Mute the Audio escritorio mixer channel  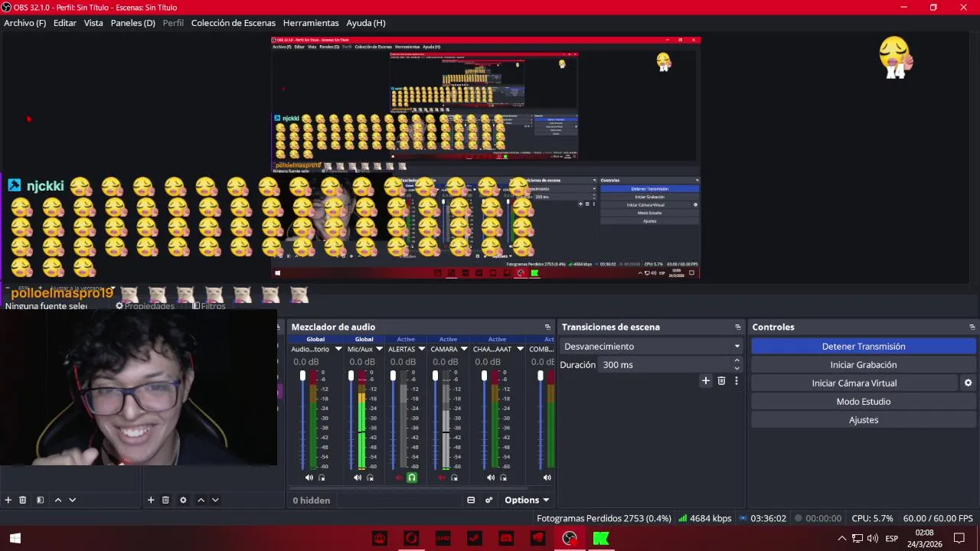pyautogui.click(x=309, y=478)
